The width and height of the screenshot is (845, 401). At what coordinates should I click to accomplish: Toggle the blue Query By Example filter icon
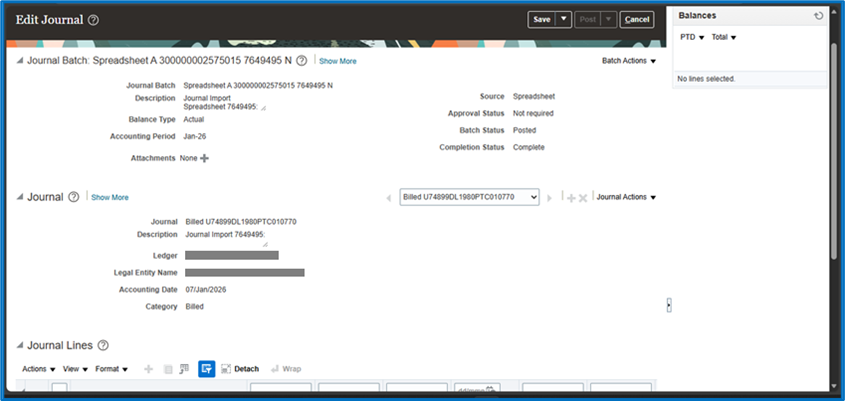point(206,369)
